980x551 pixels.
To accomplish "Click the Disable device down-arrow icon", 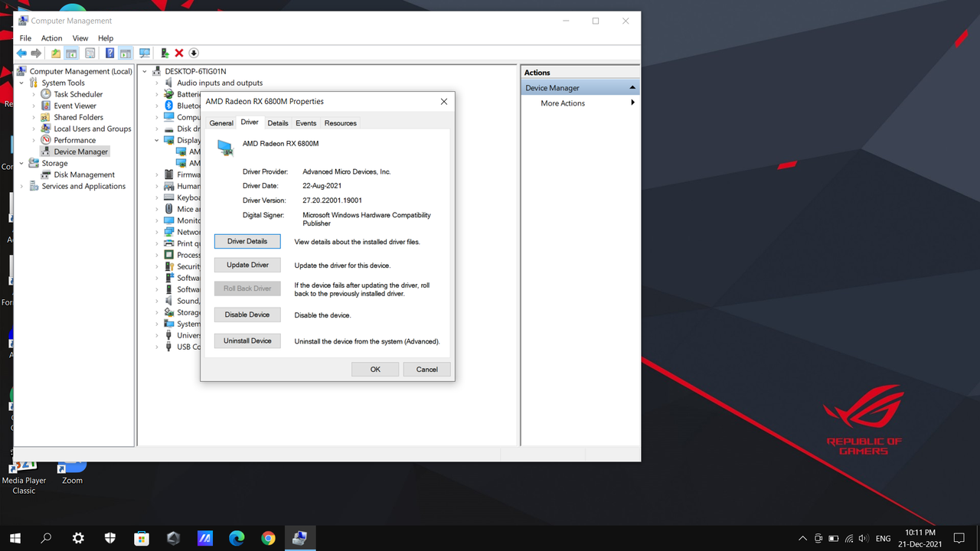I will coord(194,54).
